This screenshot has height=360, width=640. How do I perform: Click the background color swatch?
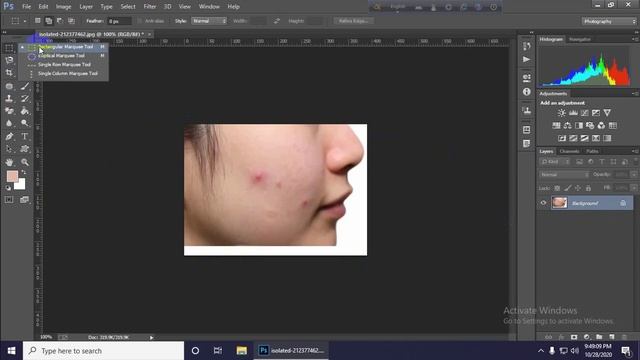[x=21, y=185]
